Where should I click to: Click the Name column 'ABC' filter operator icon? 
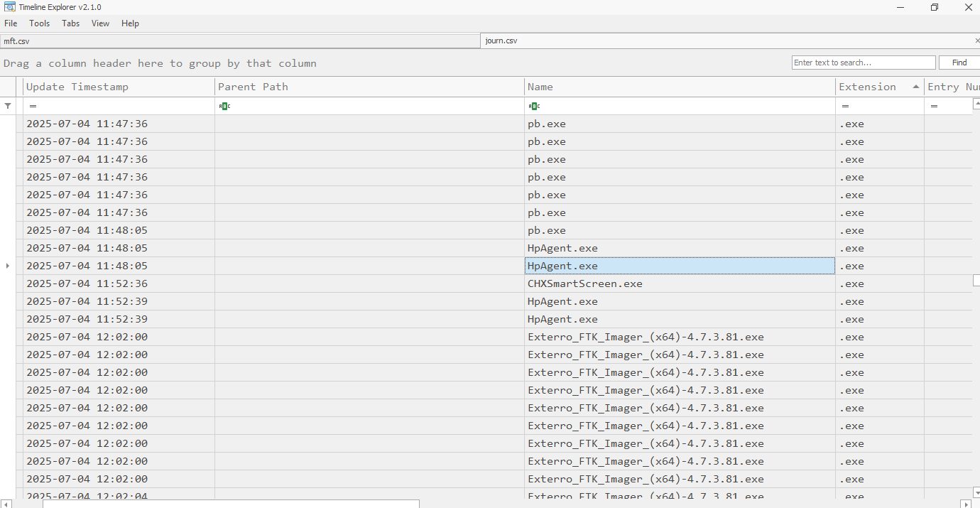pos(534,106)
